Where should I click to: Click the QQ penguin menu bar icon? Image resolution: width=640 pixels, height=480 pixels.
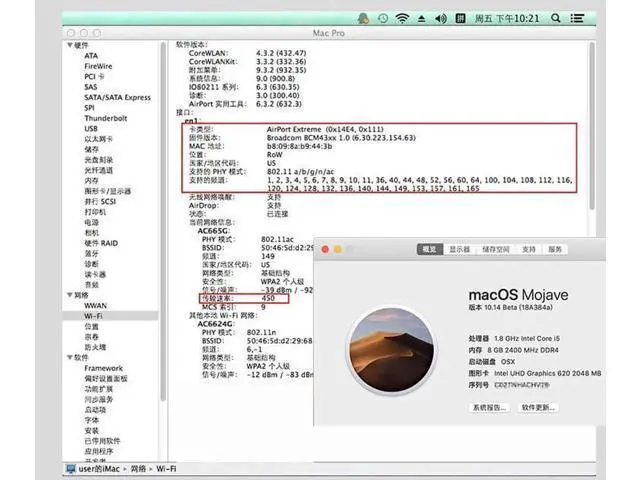(x=363, y=18)
